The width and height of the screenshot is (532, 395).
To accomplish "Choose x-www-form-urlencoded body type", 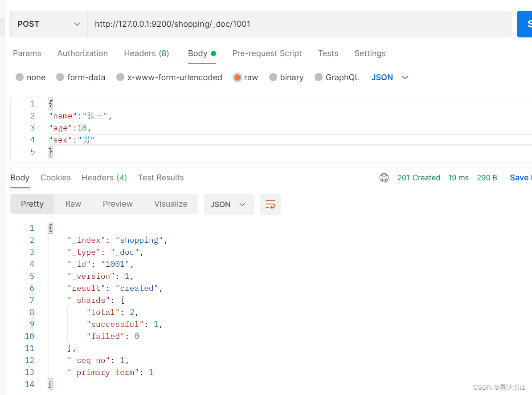I will point(120,77).
